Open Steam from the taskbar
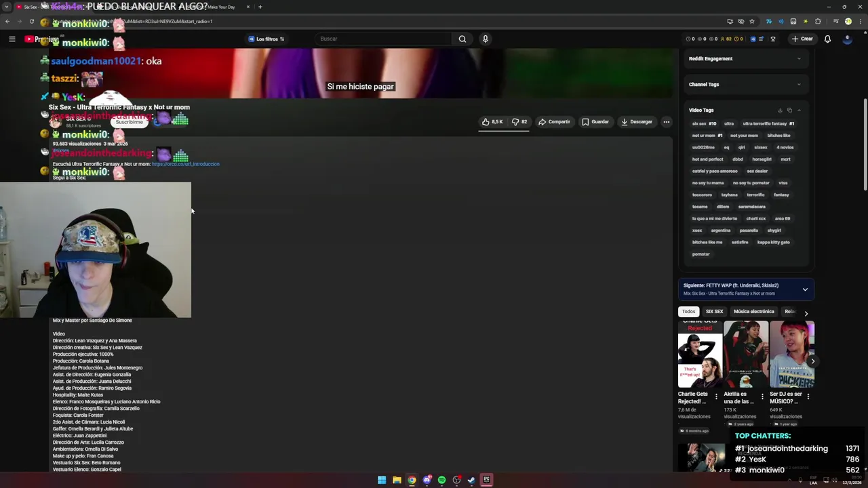 pyautogui.click(x=471, y=481)
